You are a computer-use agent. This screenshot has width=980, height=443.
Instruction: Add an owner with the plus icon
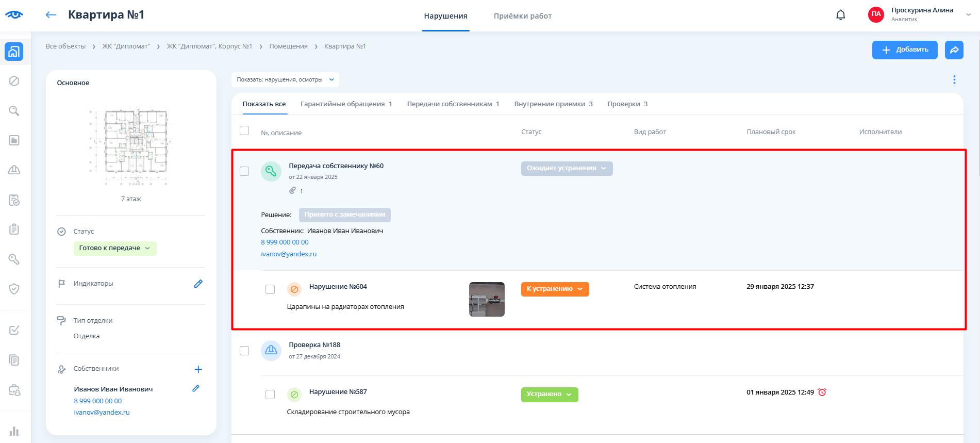click(198, 369)
